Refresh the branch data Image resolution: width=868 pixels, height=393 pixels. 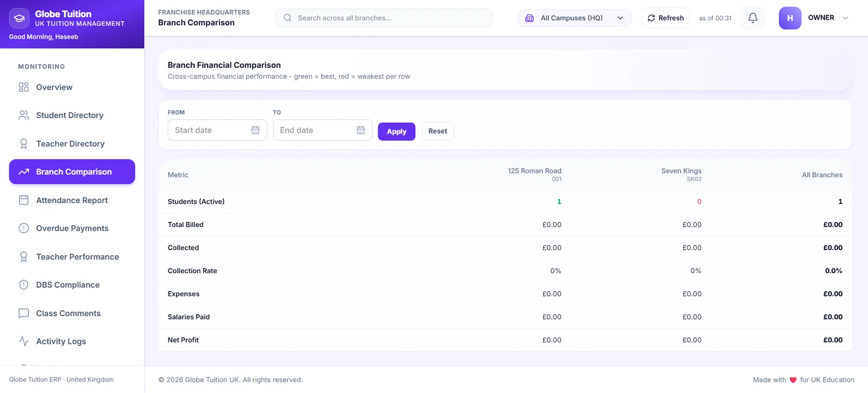(x=665, y=18)
